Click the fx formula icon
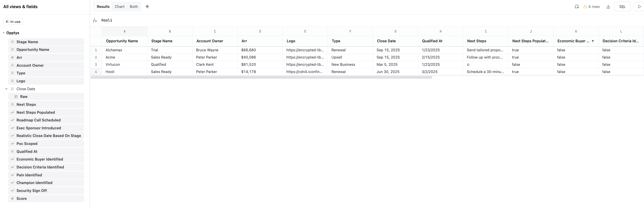 pyautogui.click(x=95, y=21)
